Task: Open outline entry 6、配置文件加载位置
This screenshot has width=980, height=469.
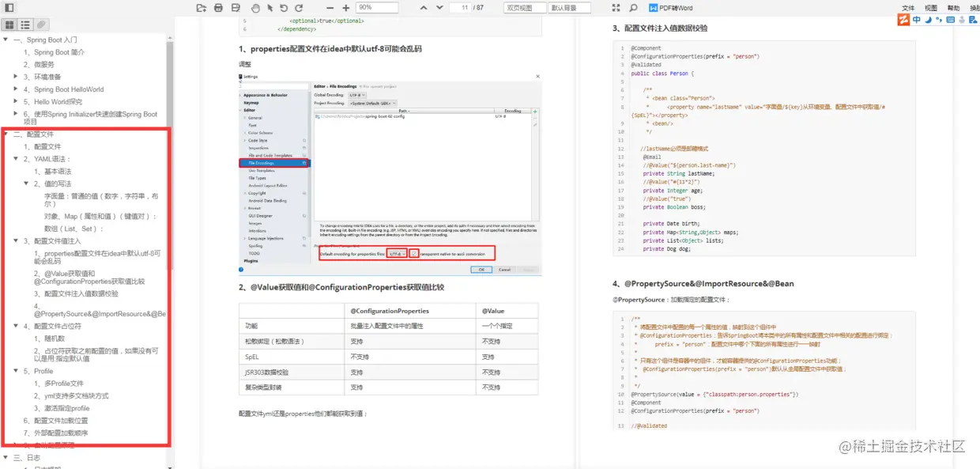Action: [x=55, y=421]
